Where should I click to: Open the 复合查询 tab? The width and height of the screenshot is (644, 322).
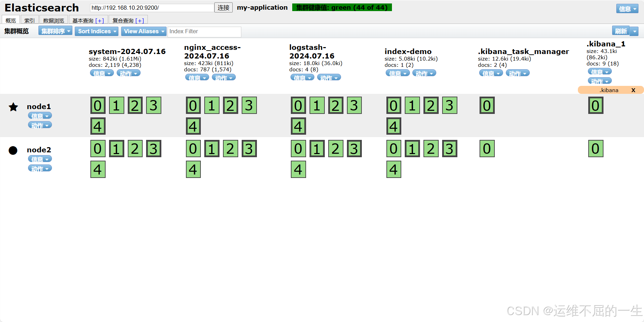click(x=128, y=20)
